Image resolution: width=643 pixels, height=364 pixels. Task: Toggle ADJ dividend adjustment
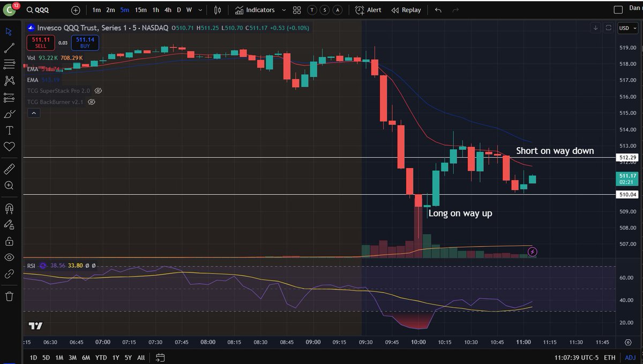coord(630,358)
